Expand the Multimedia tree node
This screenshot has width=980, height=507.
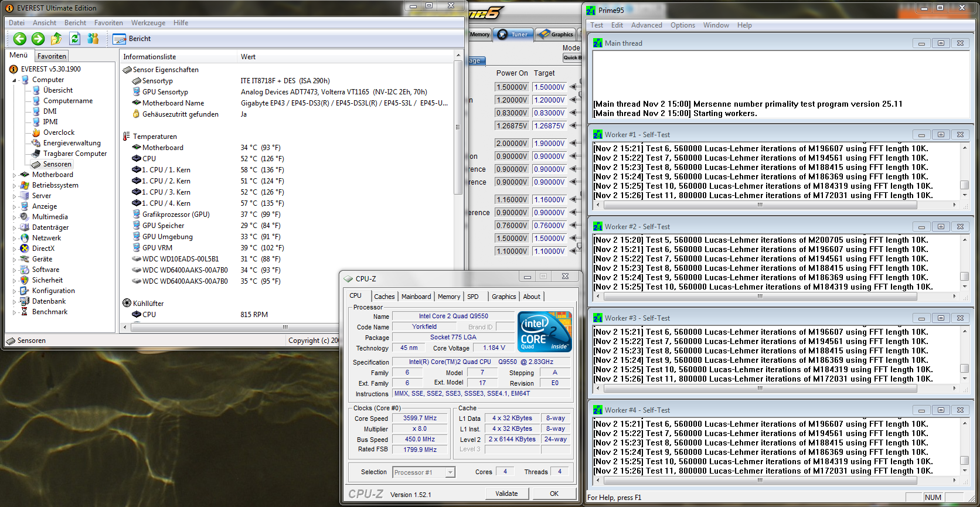[x=15, y=217]
